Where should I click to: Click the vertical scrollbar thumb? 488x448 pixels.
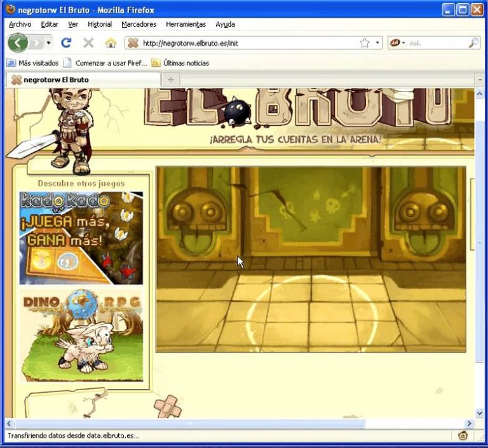point(479,241)
